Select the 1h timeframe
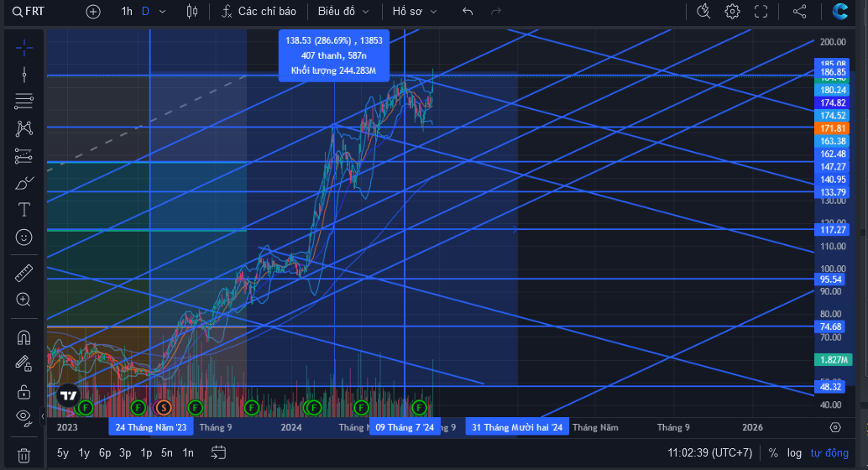 tap(127, 11)
